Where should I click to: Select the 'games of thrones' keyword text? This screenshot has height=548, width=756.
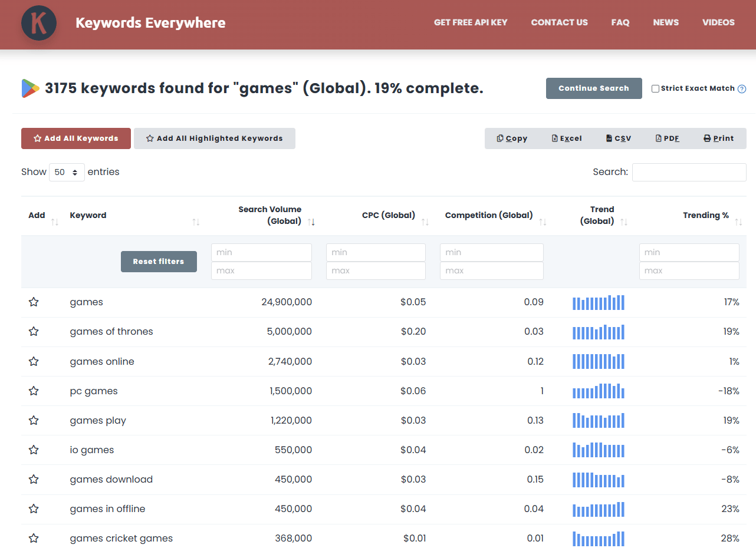click(111, 332)
